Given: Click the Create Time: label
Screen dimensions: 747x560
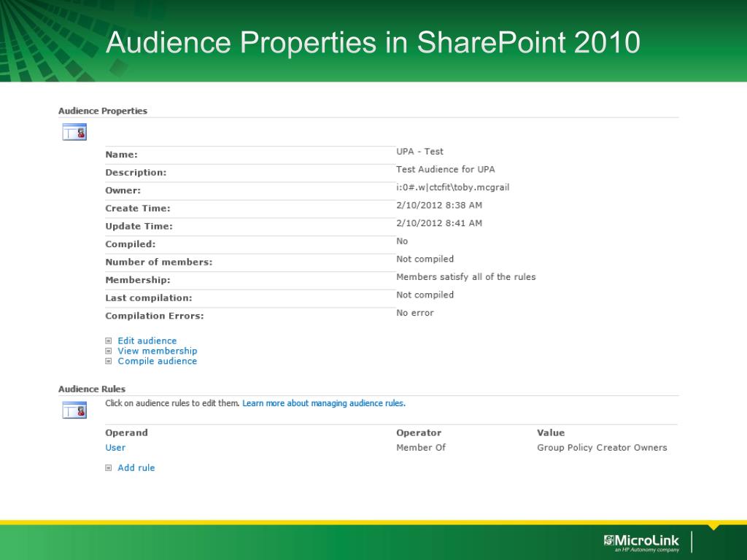Looking at the screenshot, I should click(x=138, y=209).
